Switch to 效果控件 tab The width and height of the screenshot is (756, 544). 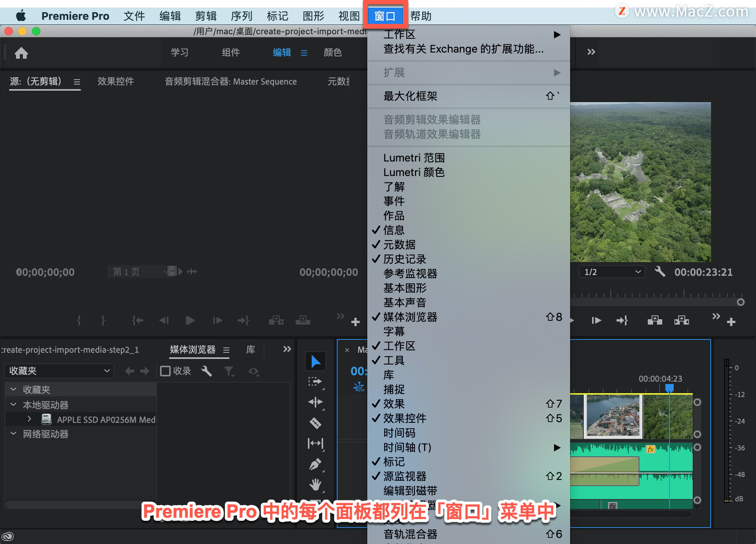coord(116,81)
